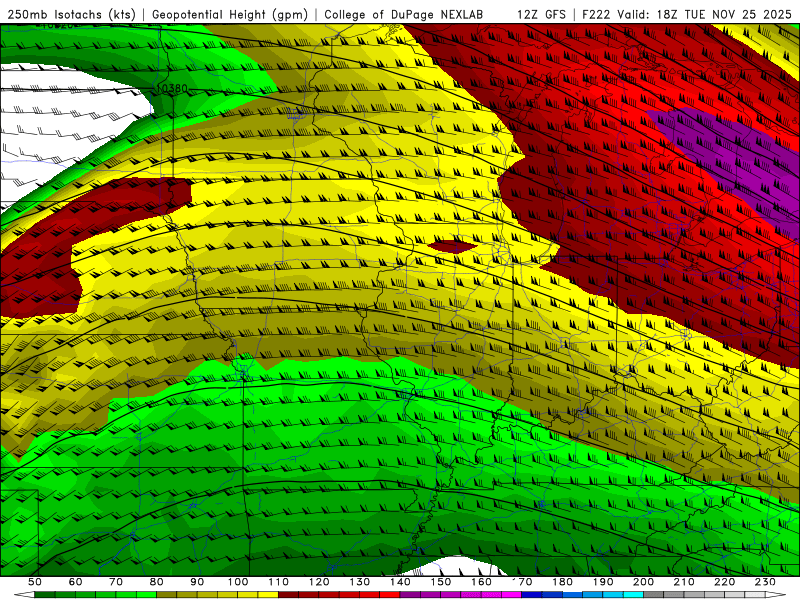Click the 130 value on the color scale
Image resolution: width=800 pixels, height=600 pixels.
tap(360, 582)
